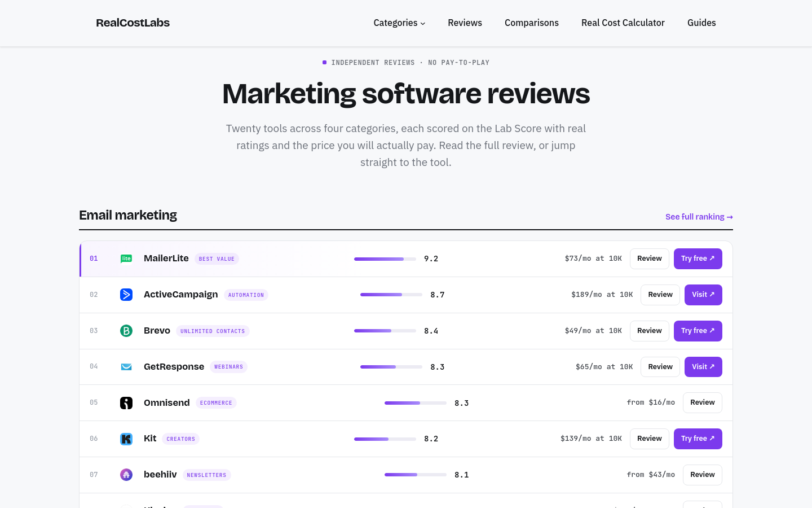Click the ECOMMERCE tag

[x=216, y=403]
